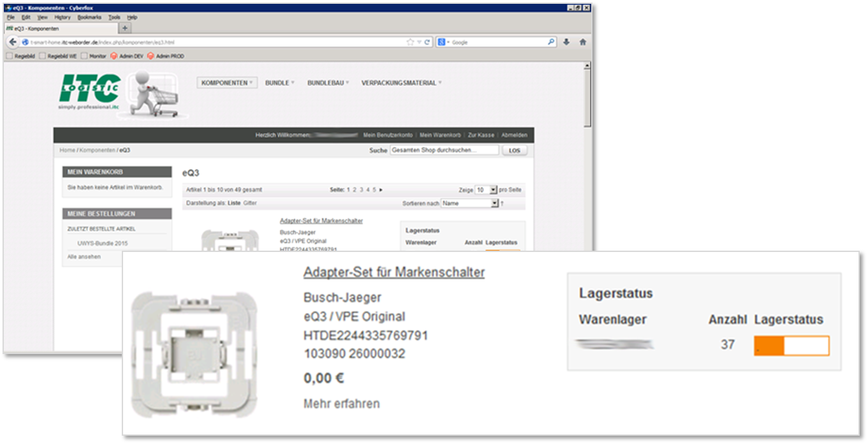The width and height of the screenshot is (868, 444).
Task: Click the LOS search button
Action: [514, 151]
